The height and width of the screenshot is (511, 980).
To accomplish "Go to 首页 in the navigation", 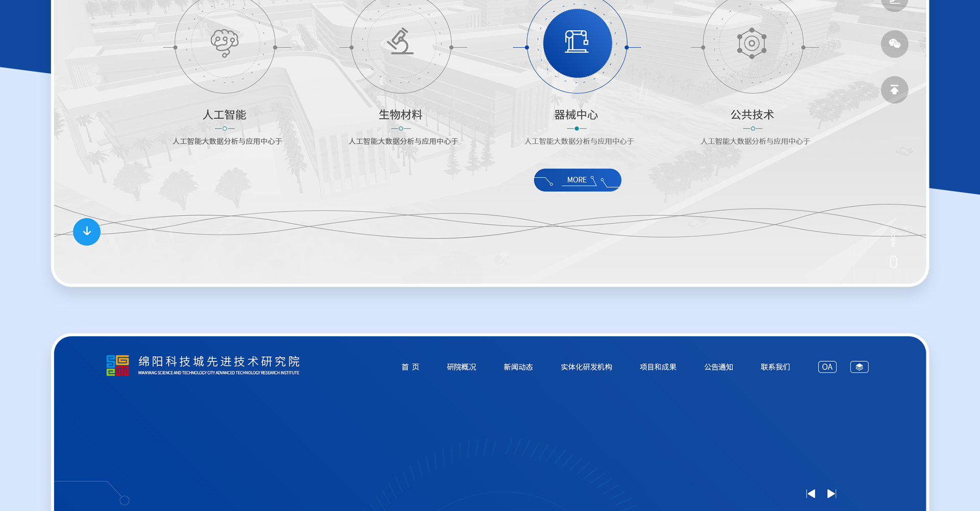I will 410,367.
